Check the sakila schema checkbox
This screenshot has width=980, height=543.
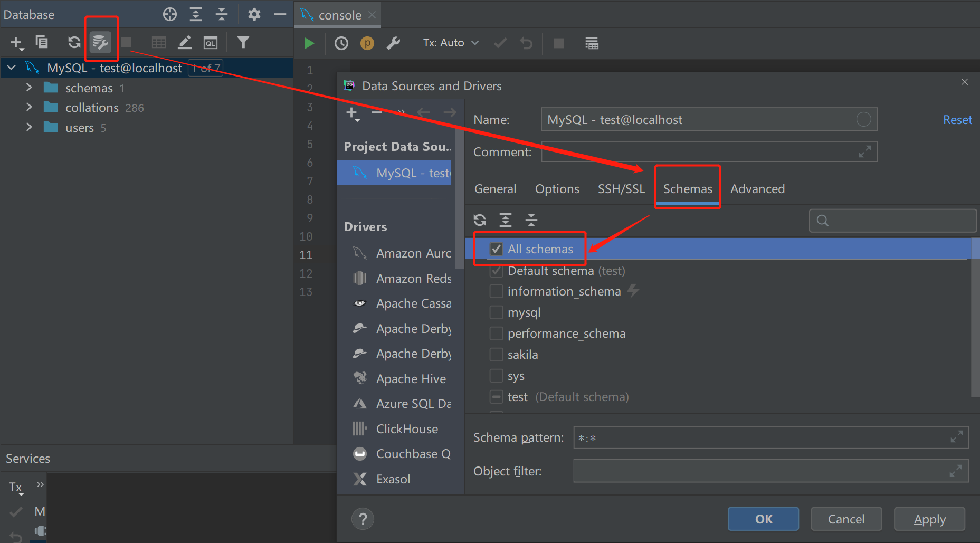(x=496, y=355)
